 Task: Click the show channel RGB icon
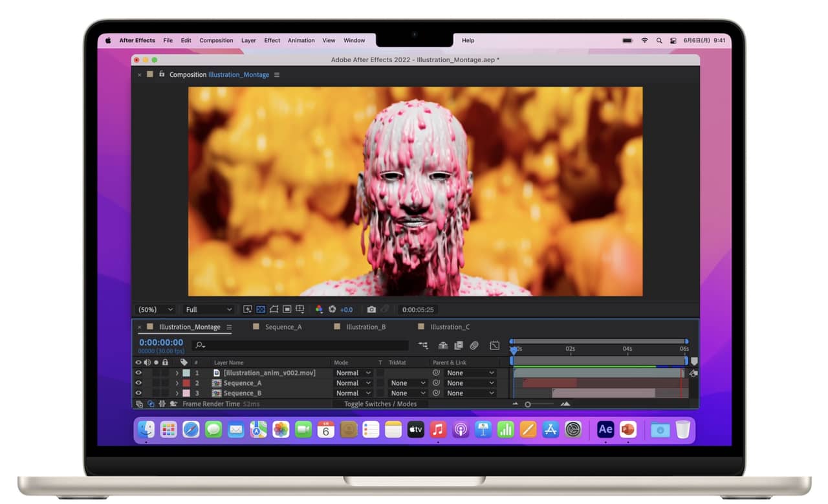319,310
